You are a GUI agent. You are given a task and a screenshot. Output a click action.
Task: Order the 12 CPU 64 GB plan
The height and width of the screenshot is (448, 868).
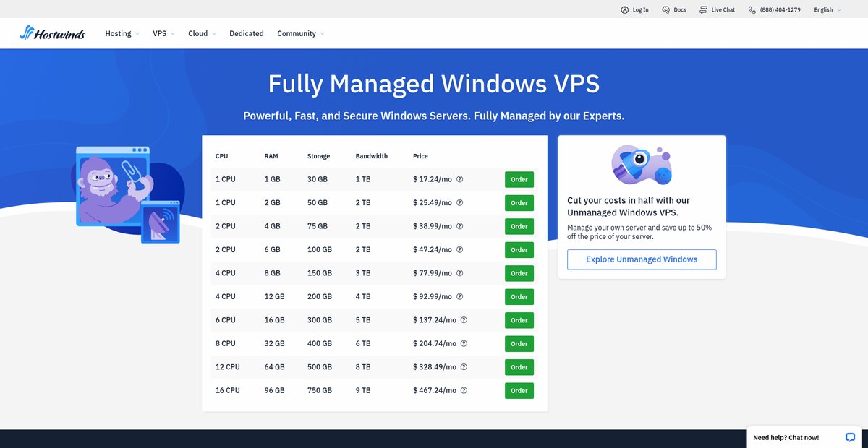click(x=519, y=367)
